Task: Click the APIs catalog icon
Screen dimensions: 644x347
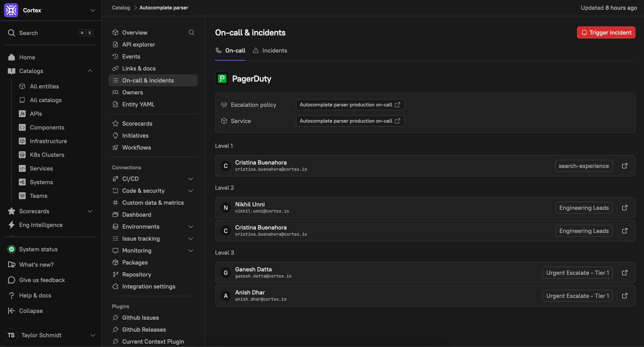Action: pyautogui.click(x=22, y=114)
